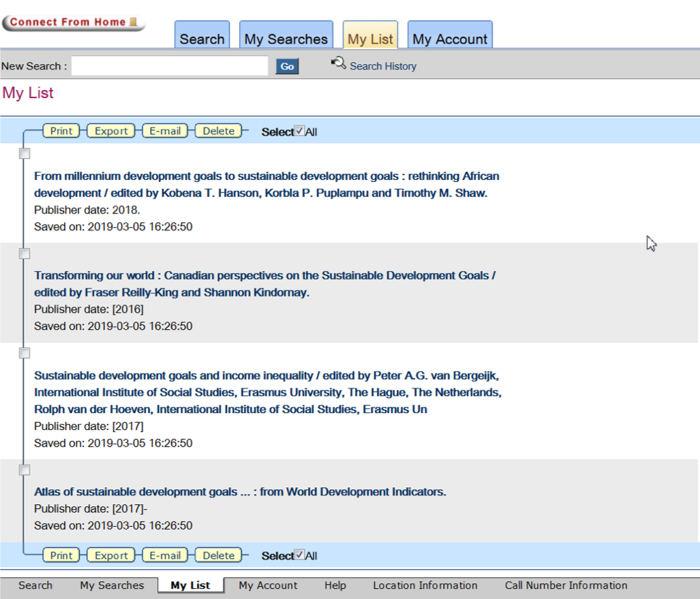Click the Connect From Home logo button

click(74, 22)
